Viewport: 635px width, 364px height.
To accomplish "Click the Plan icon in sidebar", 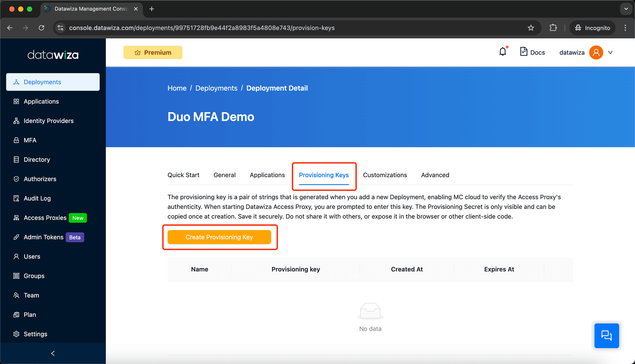I will 16,315.
